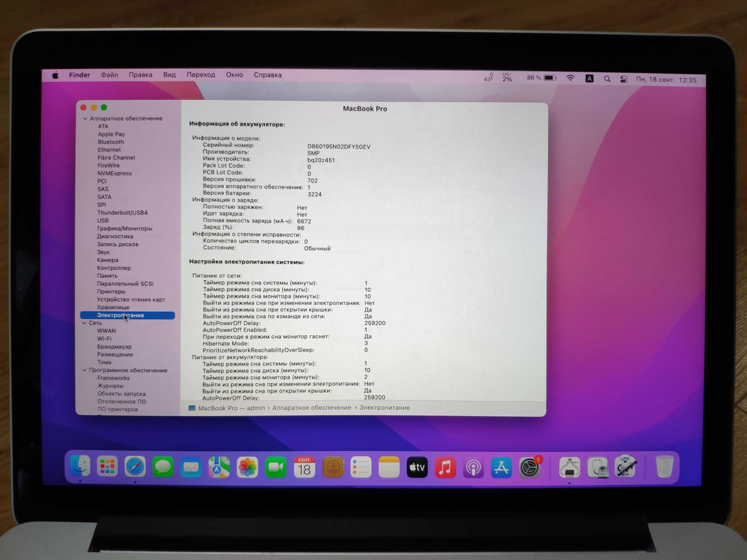Click the input source A icon
Viewport: 747px width, 560px height.
(x=589, y=78)
